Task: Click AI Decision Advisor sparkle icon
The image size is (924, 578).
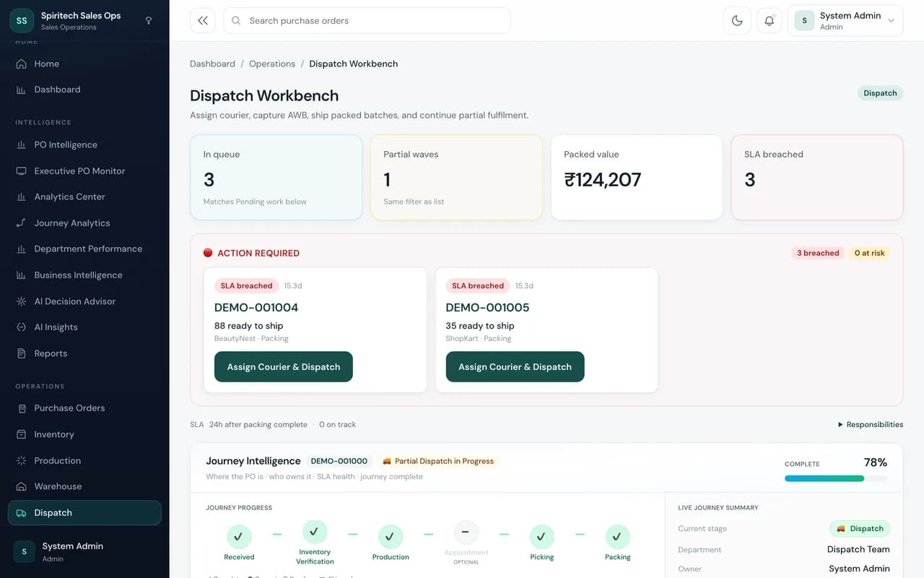Action: coord(21,301)
